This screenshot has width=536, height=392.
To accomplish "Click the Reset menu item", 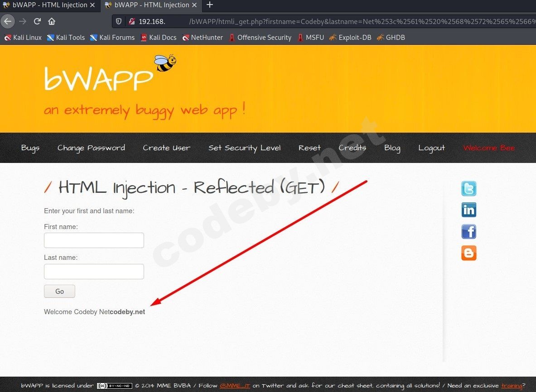I will (x=310, y=148).
